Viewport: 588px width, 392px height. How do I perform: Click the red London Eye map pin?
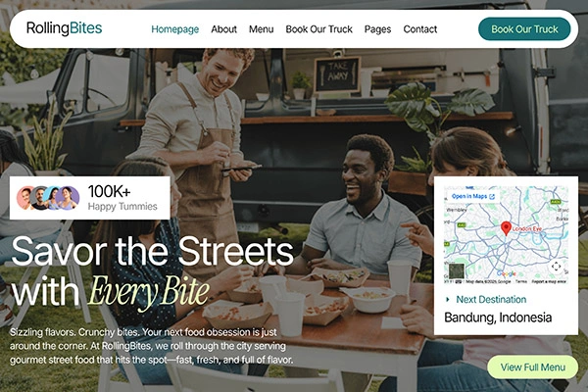[x=506, y=228]
